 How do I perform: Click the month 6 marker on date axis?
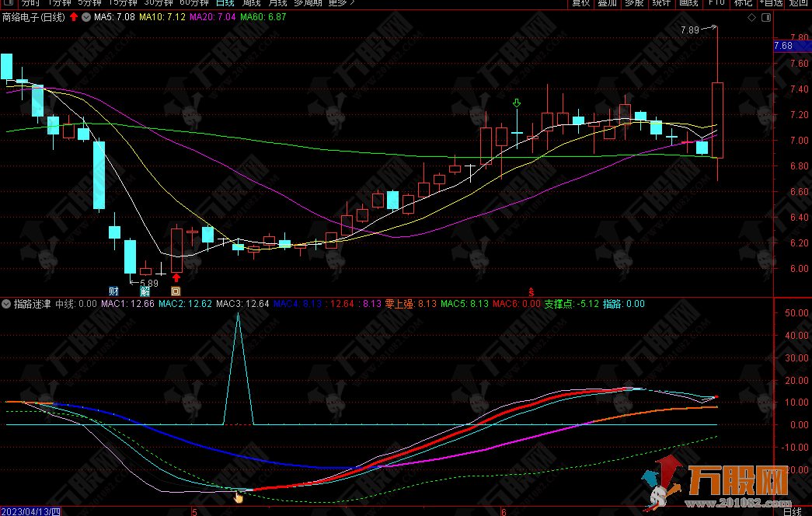click(x=504, y=512)
